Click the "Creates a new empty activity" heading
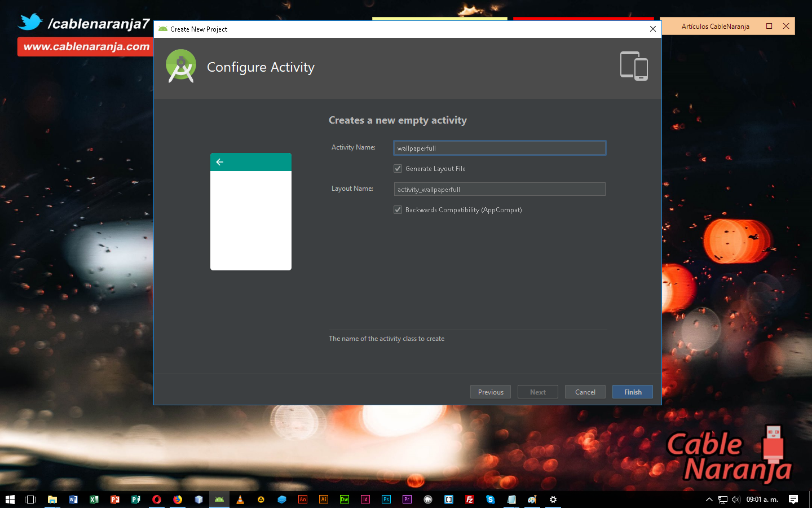812x508 pixels. tap(398, 120)
